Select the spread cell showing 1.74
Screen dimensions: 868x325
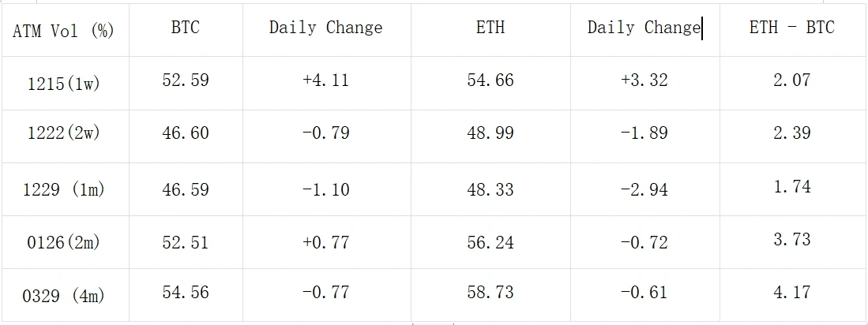791,187
